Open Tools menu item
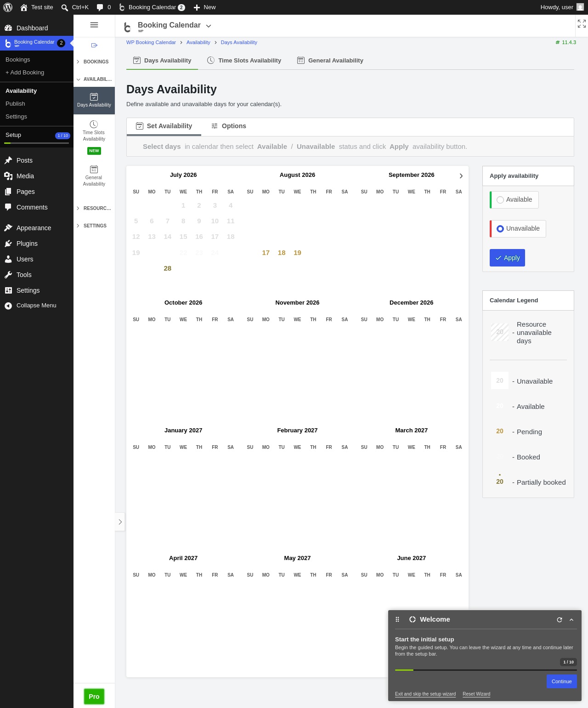 (x=37, y=275)
